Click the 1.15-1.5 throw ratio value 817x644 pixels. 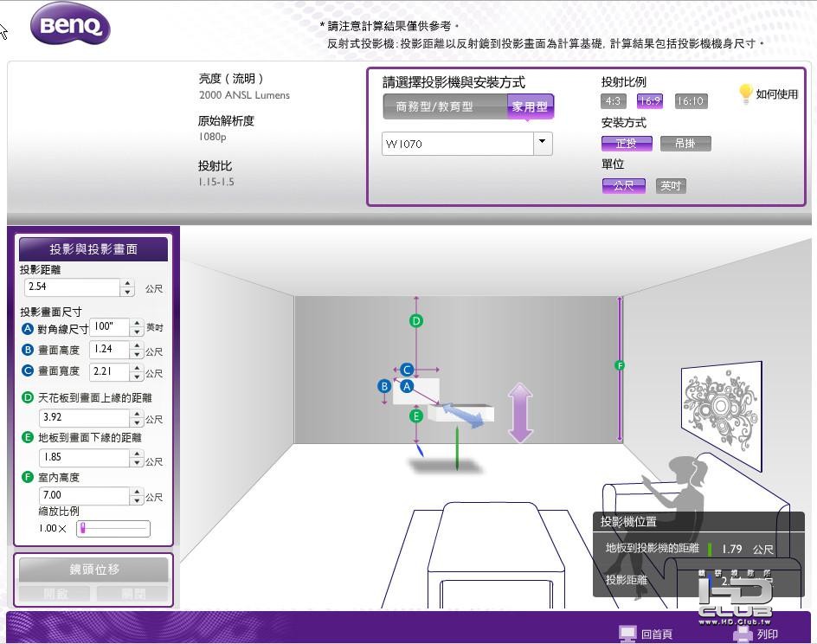[216, 182]
